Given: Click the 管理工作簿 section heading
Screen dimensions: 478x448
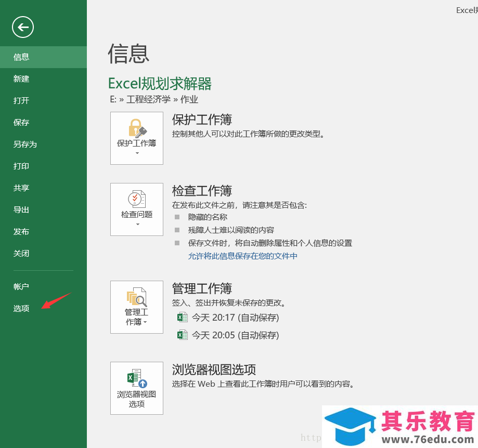Looking at the screenshot, I should (x=202, y=288).
